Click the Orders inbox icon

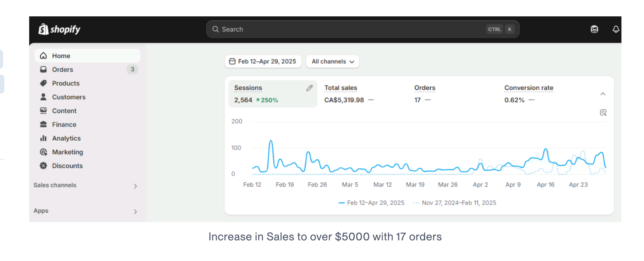coord(44,69)
